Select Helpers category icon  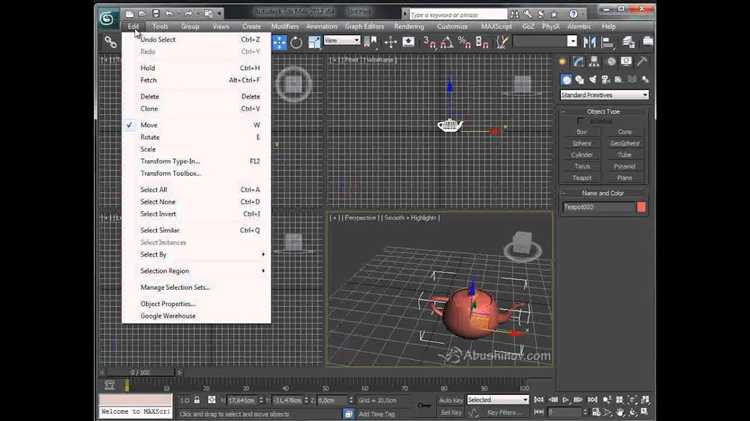pyautogui.click(x=618, y=80)
